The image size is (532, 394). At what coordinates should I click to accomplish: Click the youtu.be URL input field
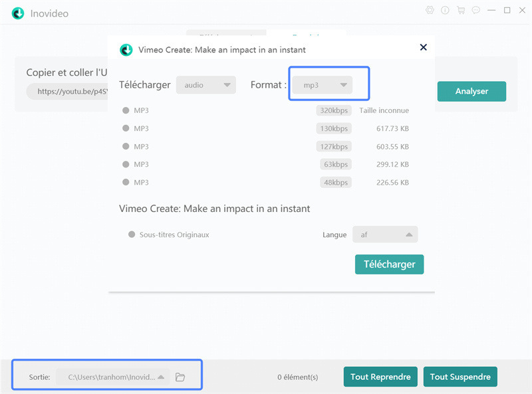67,91
